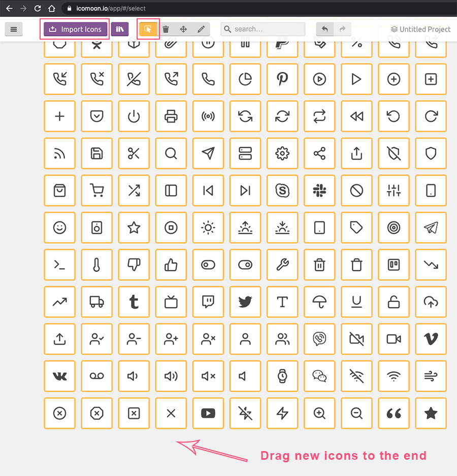Select the YouTube icon

pyautogui.click(x=208, y=413)
